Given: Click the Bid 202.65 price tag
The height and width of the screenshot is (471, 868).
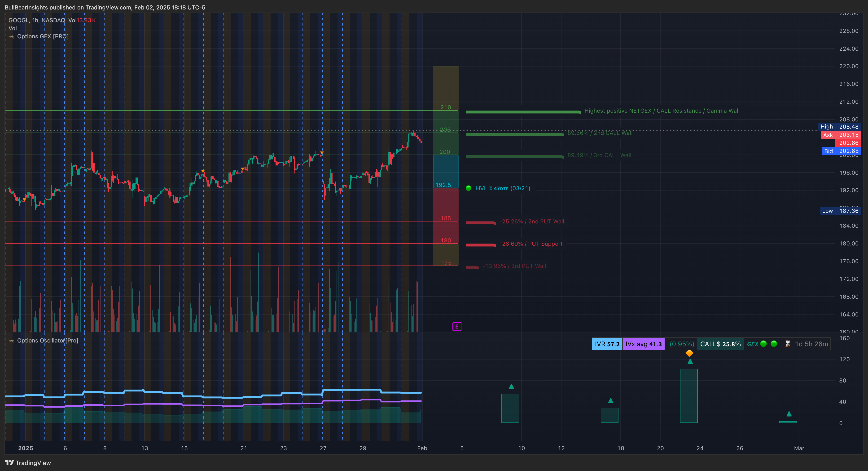Looking at the screenshot, I should 841,151.
